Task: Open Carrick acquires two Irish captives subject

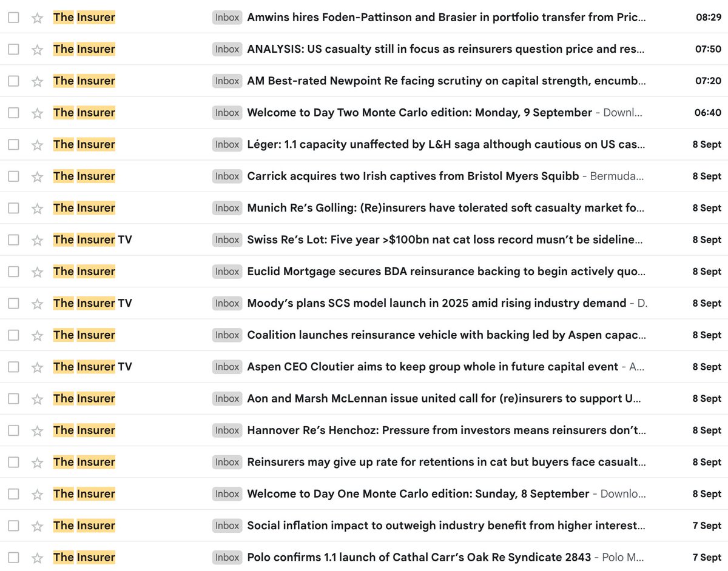Action: click(413, 176)
